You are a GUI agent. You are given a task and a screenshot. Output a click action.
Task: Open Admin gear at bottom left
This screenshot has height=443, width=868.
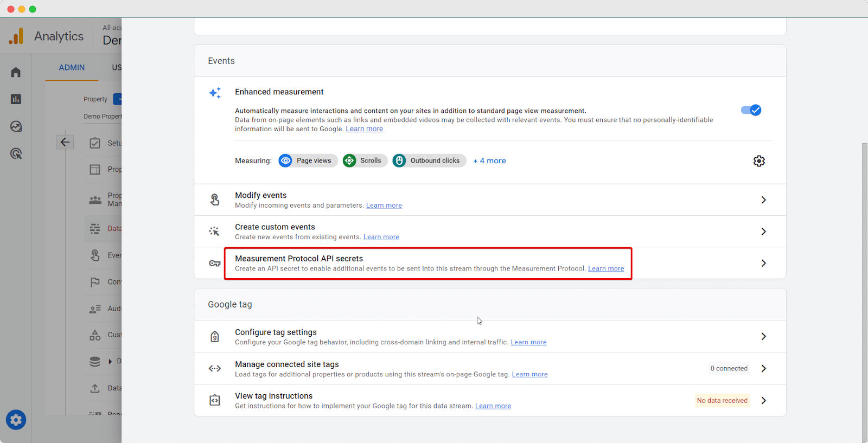(x=16, y=420)
